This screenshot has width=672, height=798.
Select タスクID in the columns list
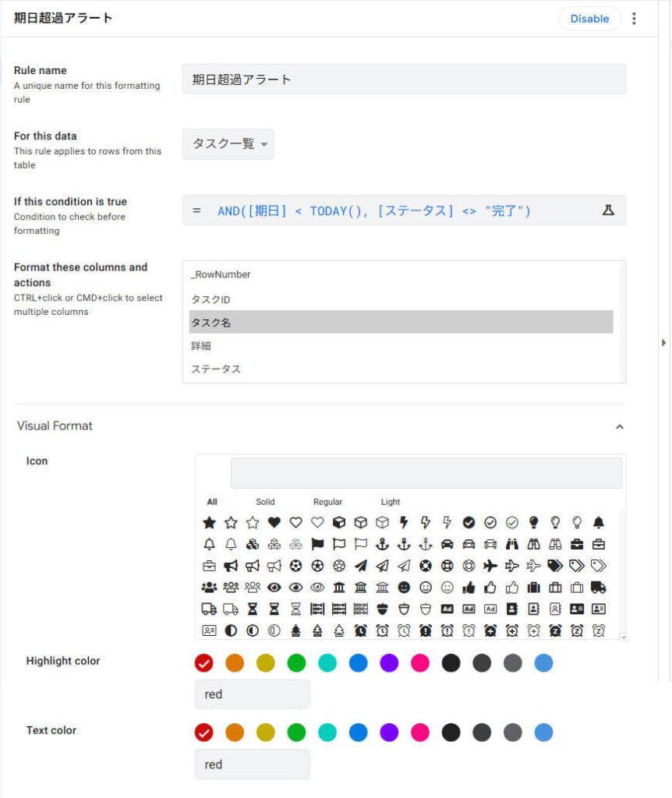pyautogui.click(x=210, y=299)
